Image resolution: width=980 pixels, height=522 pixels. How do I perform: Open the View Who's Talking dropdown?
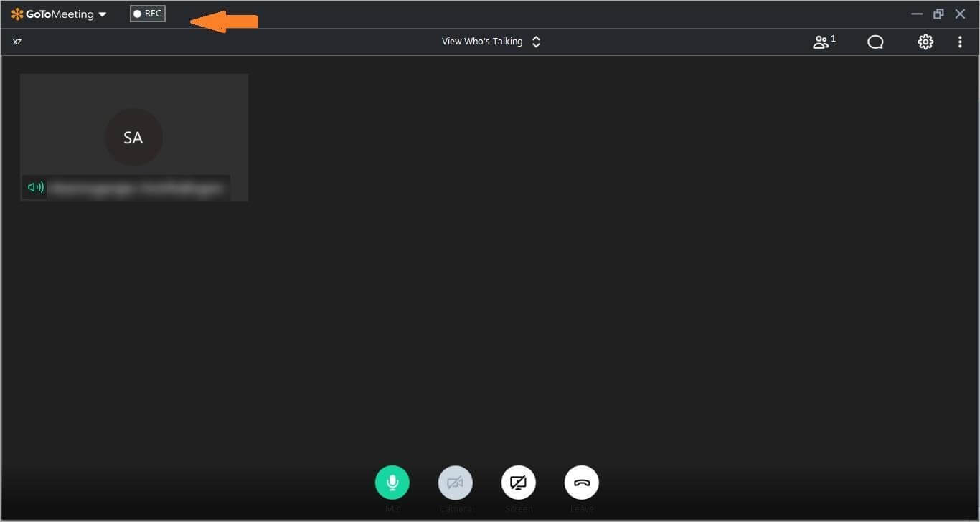coord(482,42)
